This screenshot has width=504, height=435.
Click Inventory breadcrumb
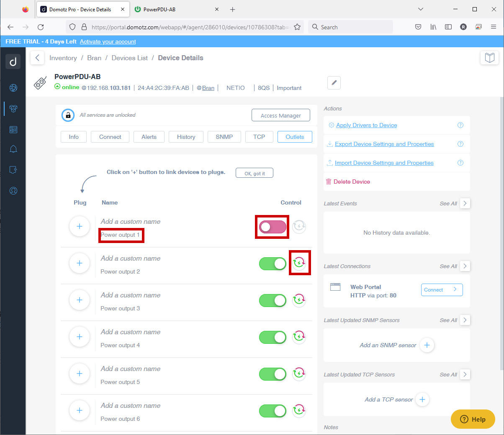click(x=63, y=58)
